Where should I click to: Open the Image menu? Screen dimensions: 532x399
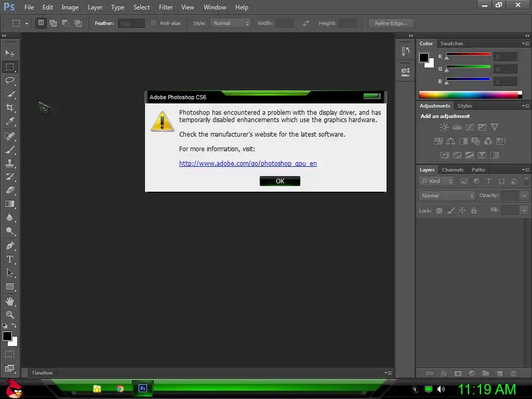(70, 7)
